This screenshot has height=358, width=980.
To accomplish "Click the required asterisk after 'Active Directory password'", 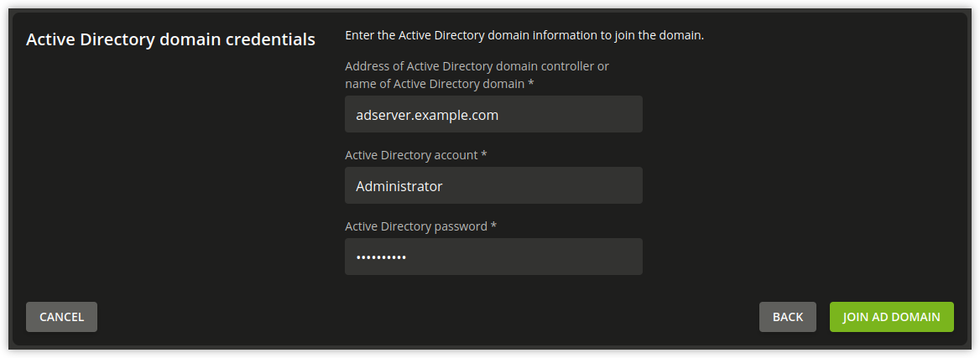I will 494,227.
